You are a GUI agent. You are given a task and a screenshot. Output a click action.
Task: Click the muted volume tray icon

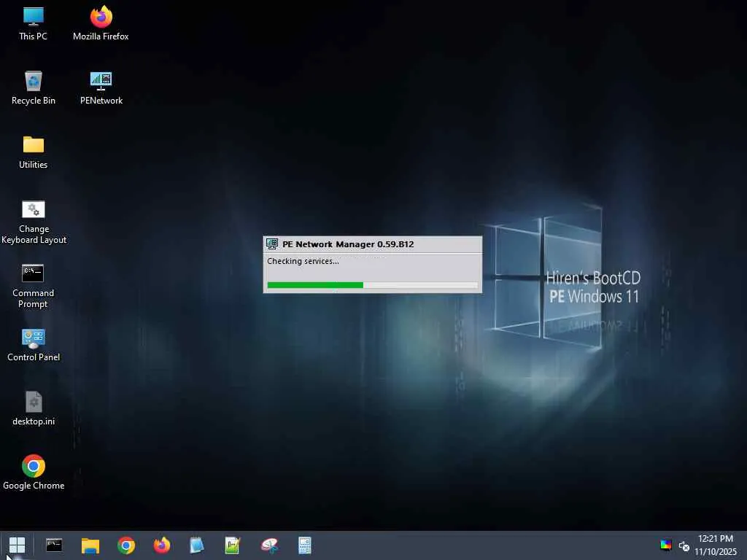click(684, 545)
